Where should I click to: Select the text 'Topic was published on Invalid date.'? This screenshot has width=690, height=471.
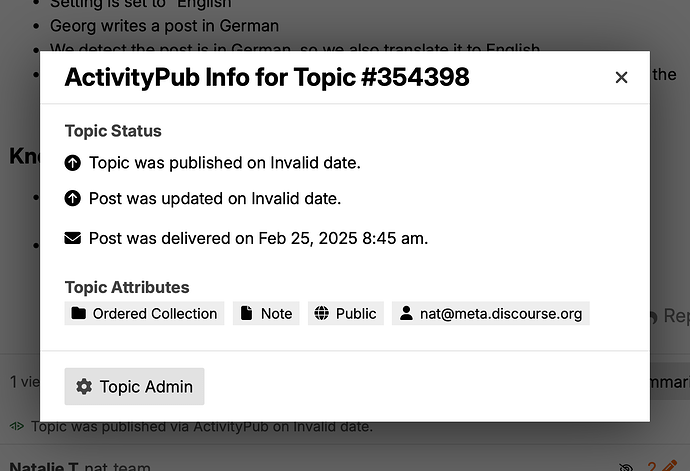pos(225,163)
